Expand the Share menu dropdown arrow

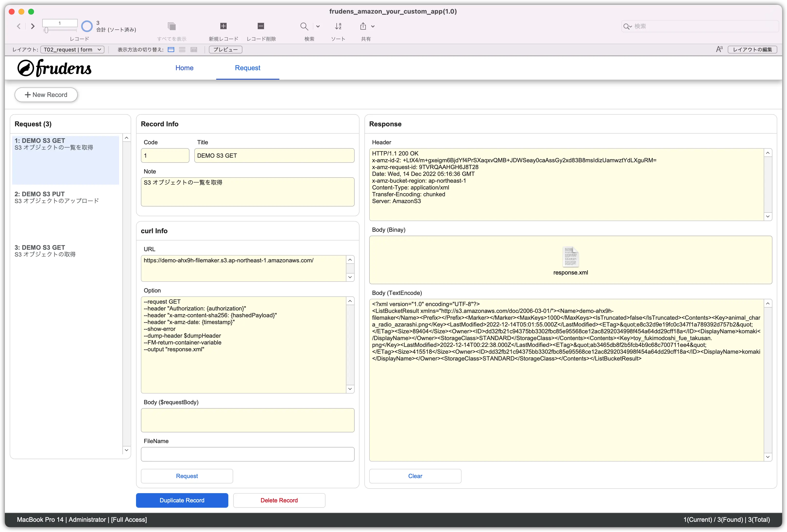373,26
